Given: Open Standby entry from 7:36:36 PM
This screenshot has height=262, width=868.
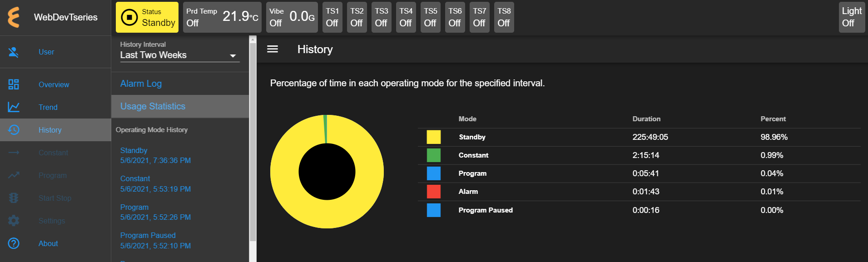Looking at the screenshot, I should pyautogui.click(x=155, y=155).
